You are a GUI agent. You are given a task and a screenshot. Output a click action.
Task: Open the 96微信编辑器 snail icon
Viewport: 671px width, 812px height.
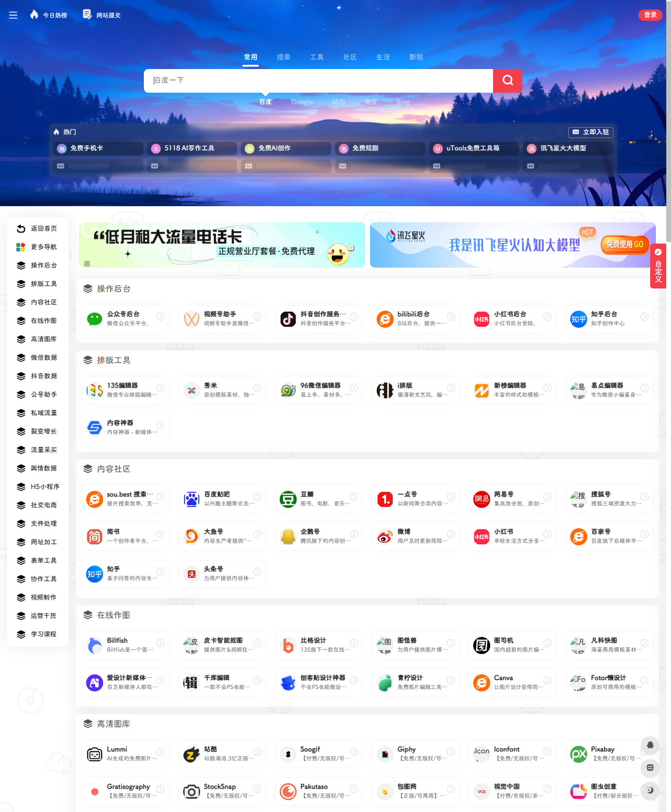coord(288,390)
